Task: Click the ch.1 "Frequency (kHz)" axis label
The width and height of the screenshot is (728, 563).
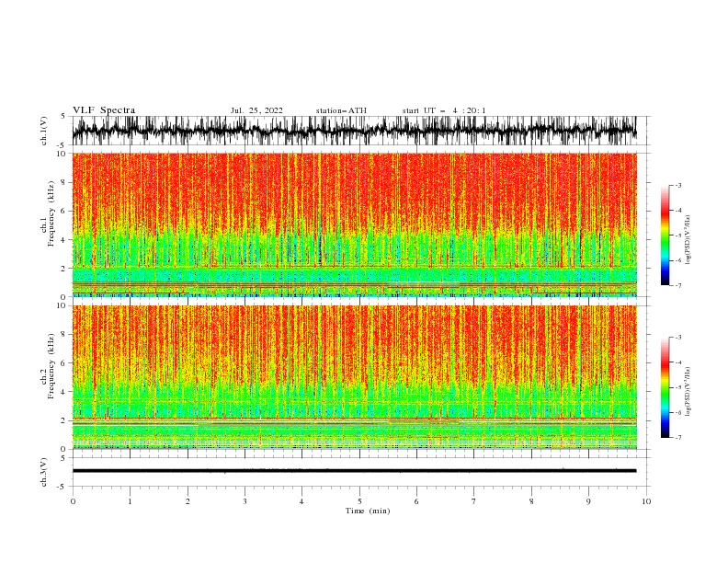Action: tap(51, 213)
